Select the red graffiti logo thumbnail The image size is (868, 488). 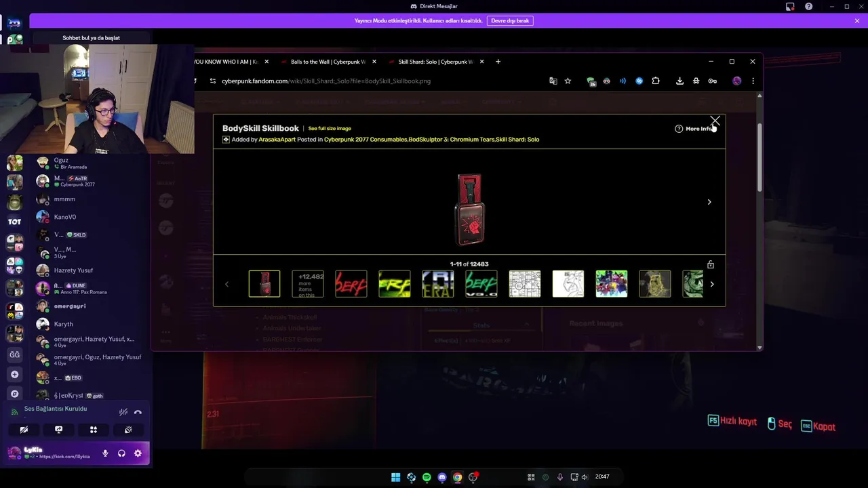351,284
